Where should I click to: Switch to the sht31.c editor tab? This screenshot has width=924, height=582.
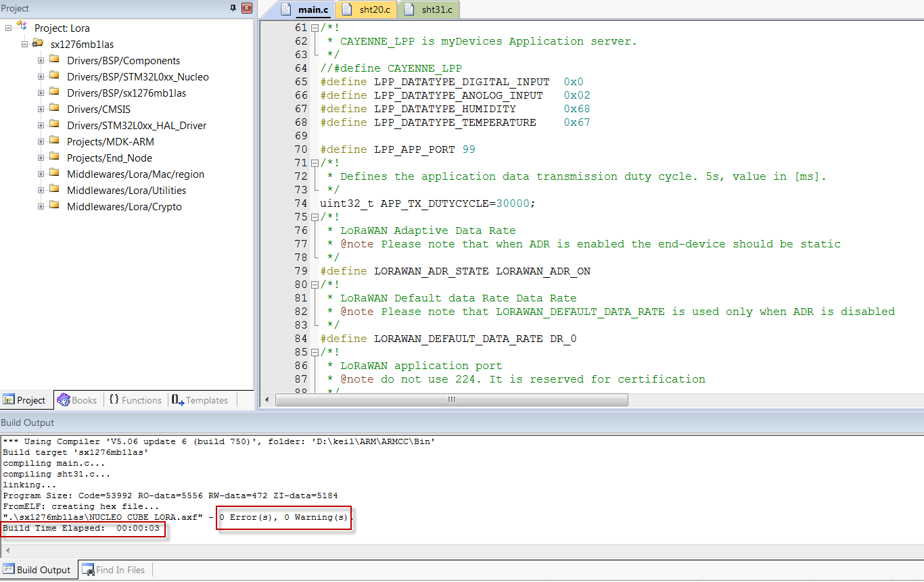tap(430, 9)
